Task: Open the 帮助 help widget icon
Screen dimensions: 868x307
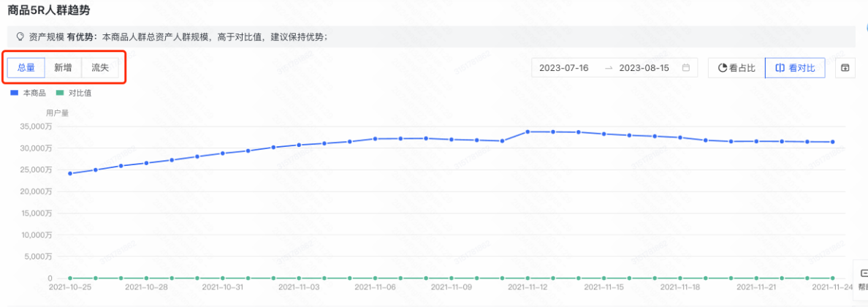Action: coord(862,273)
